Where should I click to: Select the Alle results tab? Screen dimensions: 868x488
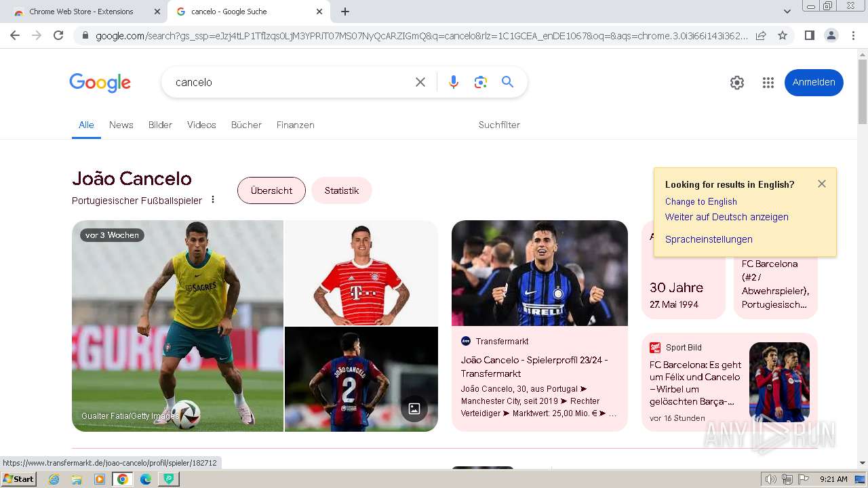[86, 125]
